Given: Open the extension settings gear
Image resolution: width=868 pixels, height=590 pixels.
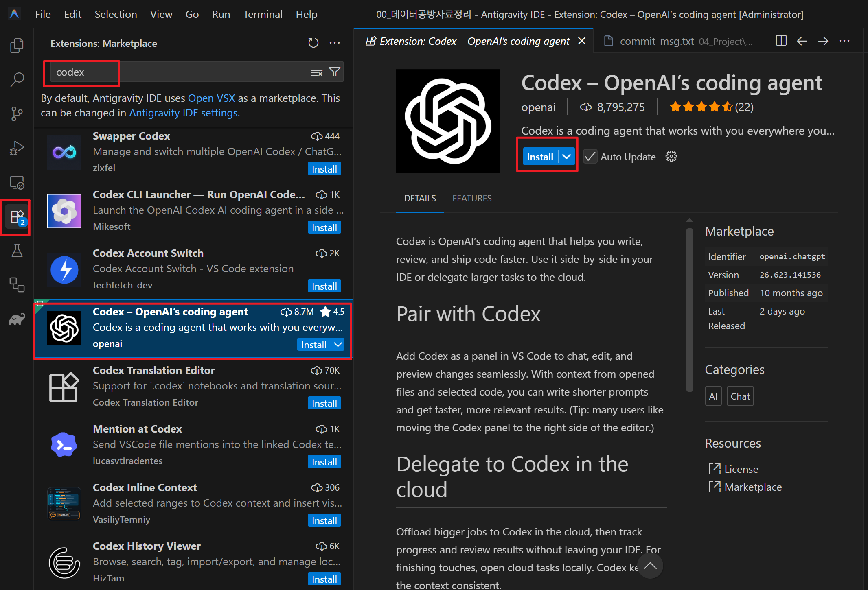Looking at the screenshot, I should [x=671, y=157].
